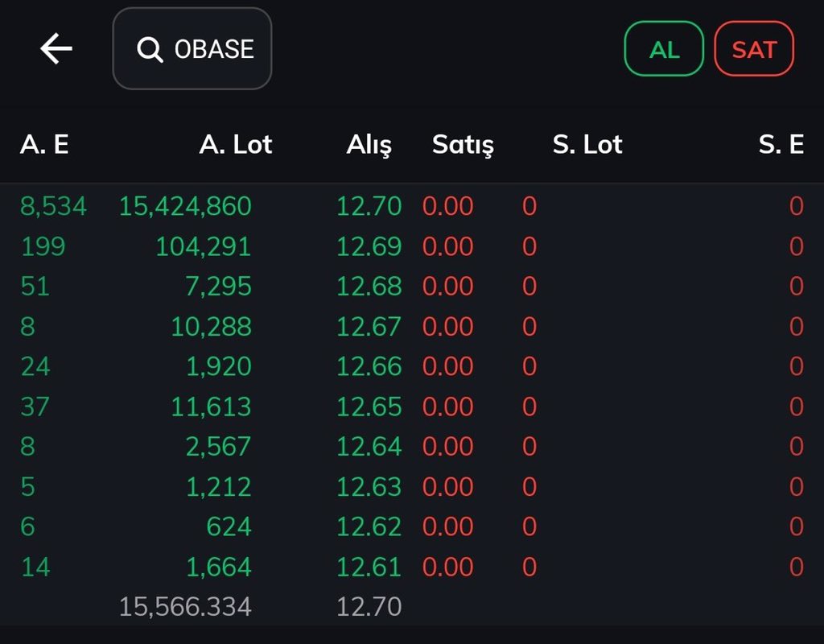Select the S. Lot column header
This screenshot has width=824, height=644.
click(587, 144)
